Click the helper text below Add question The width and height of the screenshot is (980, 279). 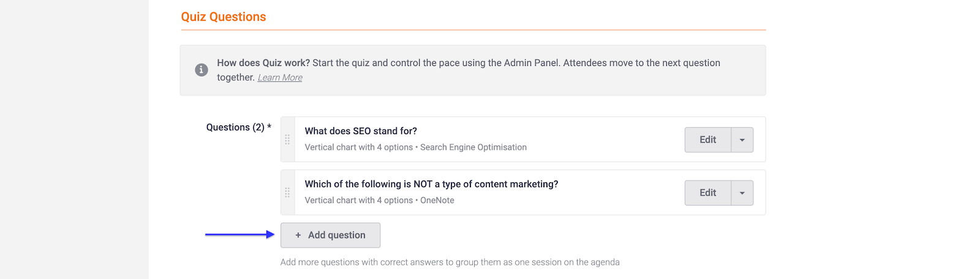click(x=450, y=262)
